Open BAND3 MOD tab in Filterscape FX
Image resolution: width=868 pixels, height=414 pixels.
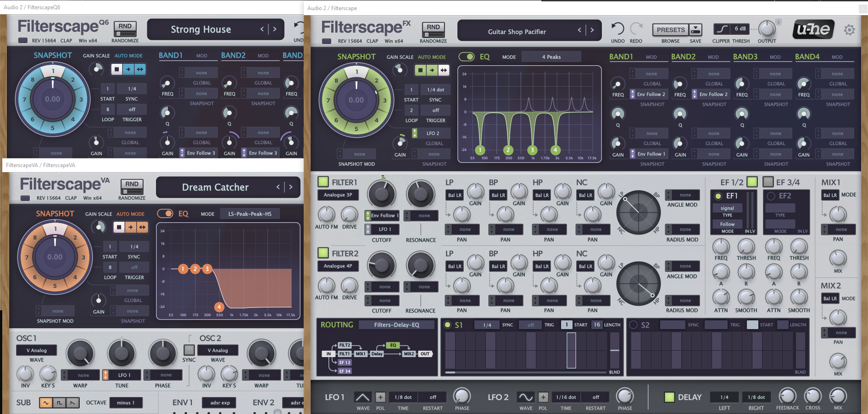pyautogui.click(x=775, y=57)
